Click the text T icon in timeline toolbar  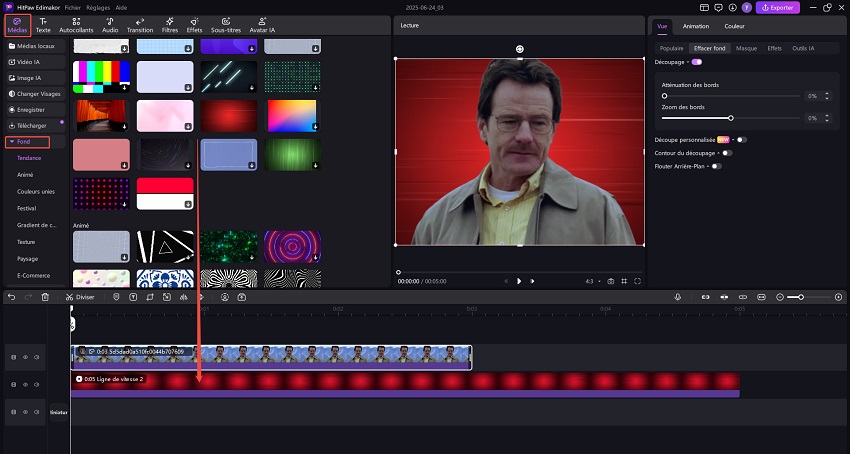pos(133,297)
